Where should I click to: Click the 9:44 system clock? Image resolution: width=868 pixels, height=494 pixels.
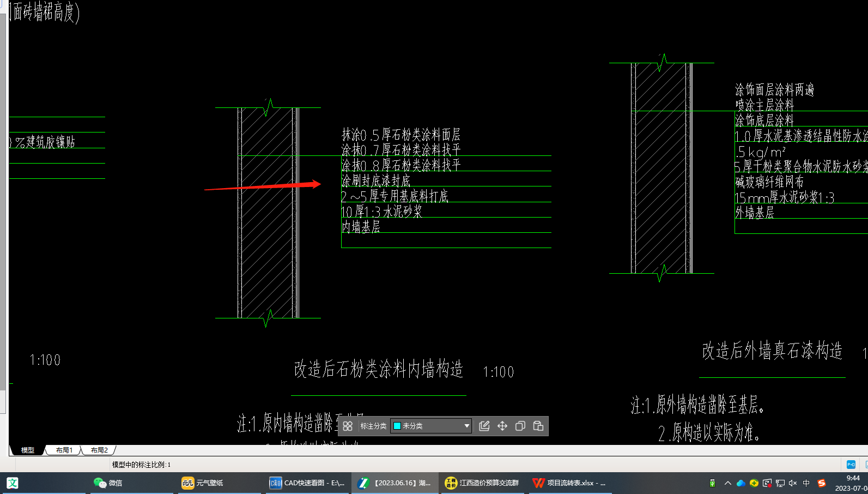[853, 478]
